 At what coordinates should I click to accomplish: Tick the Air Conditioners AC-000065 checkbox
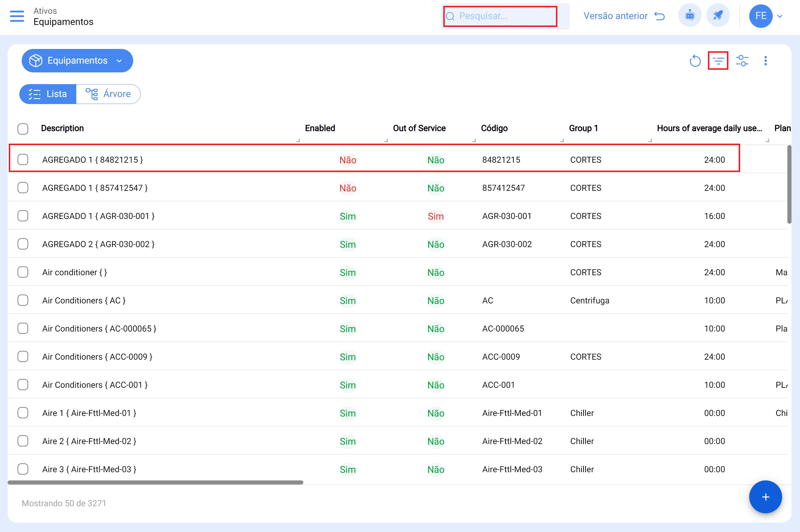(x=23, y=328)
